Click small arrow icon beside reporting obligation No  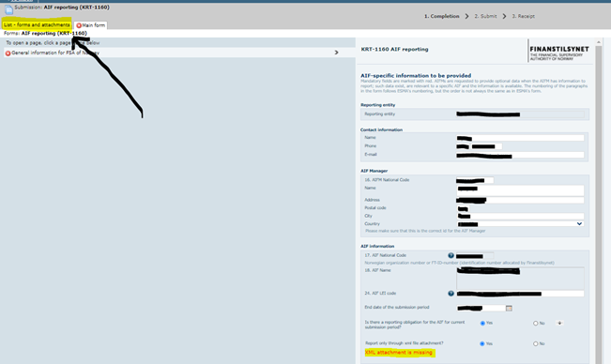click(x=559, y=323)
